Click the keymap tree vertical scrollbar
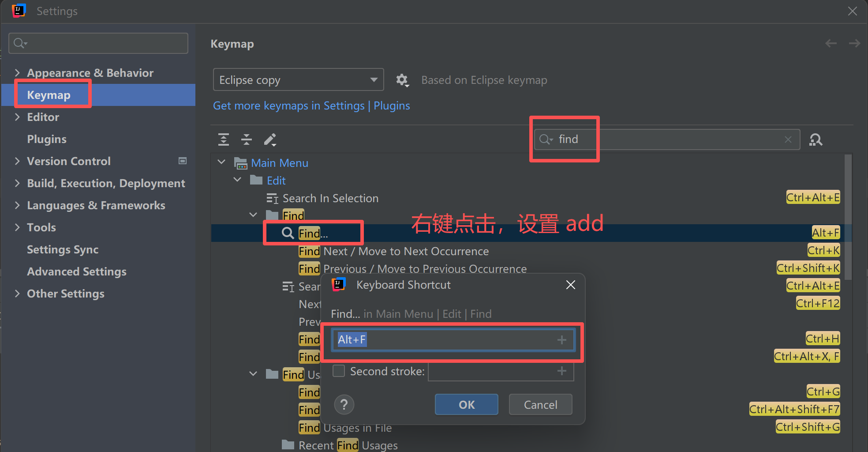868x452 pixels. click(848, 216)
